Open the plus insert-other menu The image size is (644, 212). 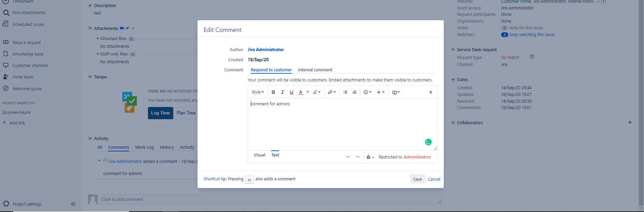pos(380,92)
